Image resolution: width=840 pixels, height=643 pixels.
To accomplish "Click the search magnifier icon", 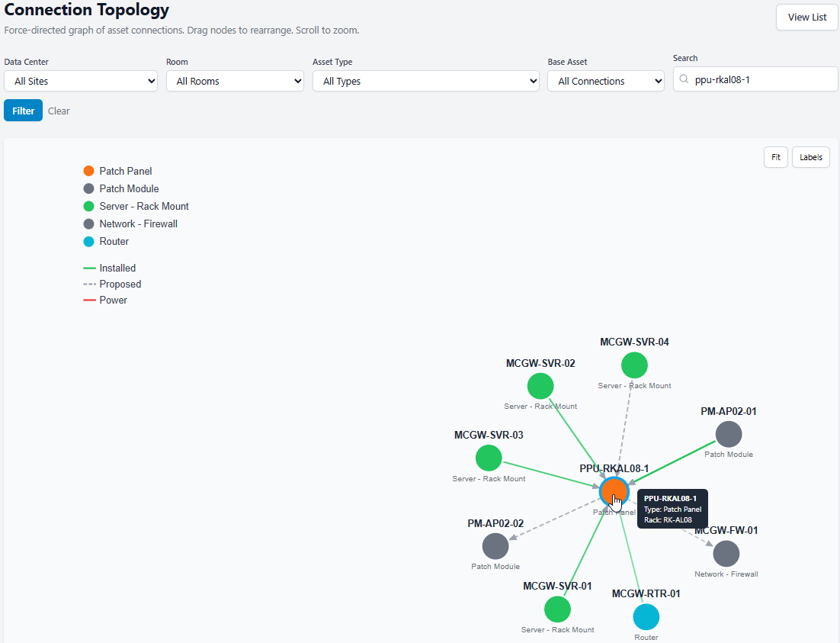I will tap(684, 79).
